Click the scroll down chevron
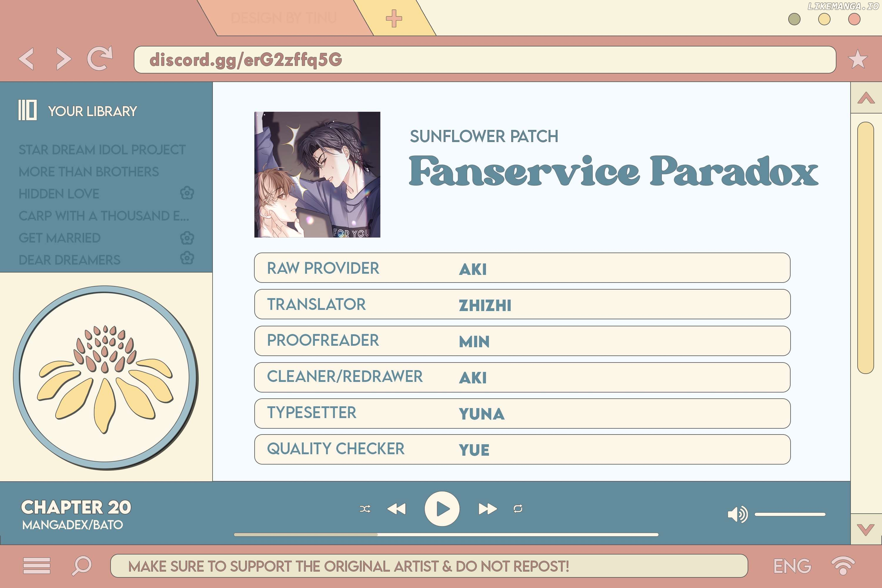This screenshot has width=882, height=588. point(866,529)
